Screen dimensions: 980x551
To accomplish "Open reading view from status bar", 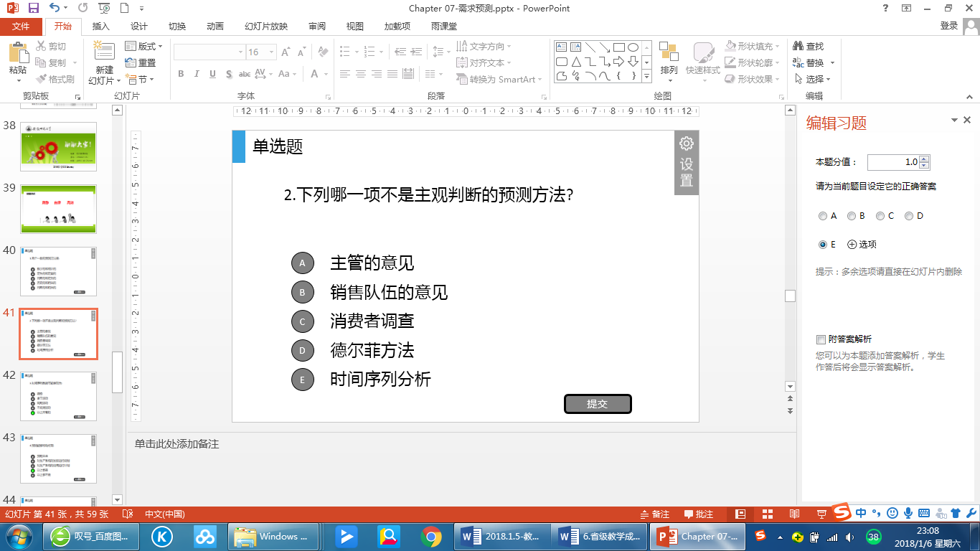I will click(794, 514).
